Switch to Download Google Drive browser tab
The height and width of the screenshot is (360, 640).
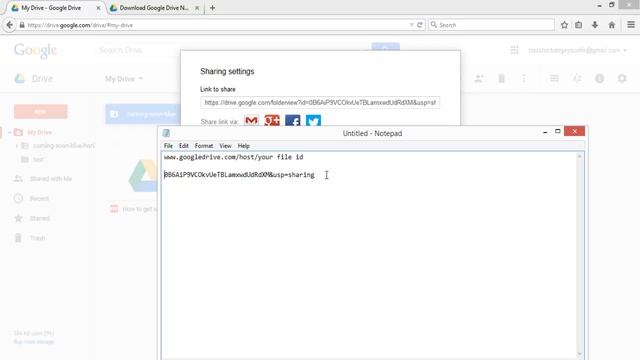(154, 8)
